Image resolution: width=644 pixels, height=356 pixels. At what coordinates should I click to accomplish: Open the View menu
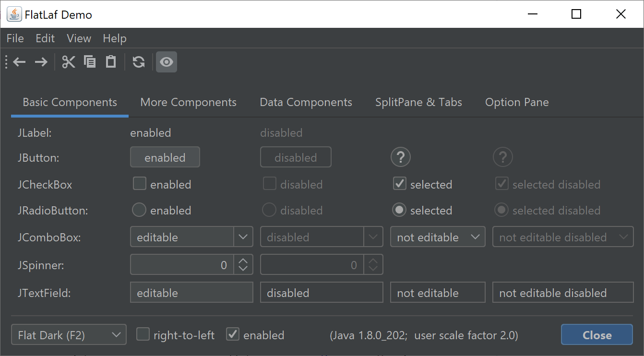click(x=79, y=38)
